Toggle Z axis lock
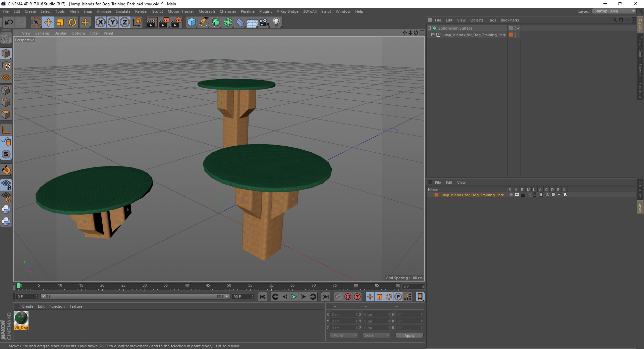 [125, 22]
